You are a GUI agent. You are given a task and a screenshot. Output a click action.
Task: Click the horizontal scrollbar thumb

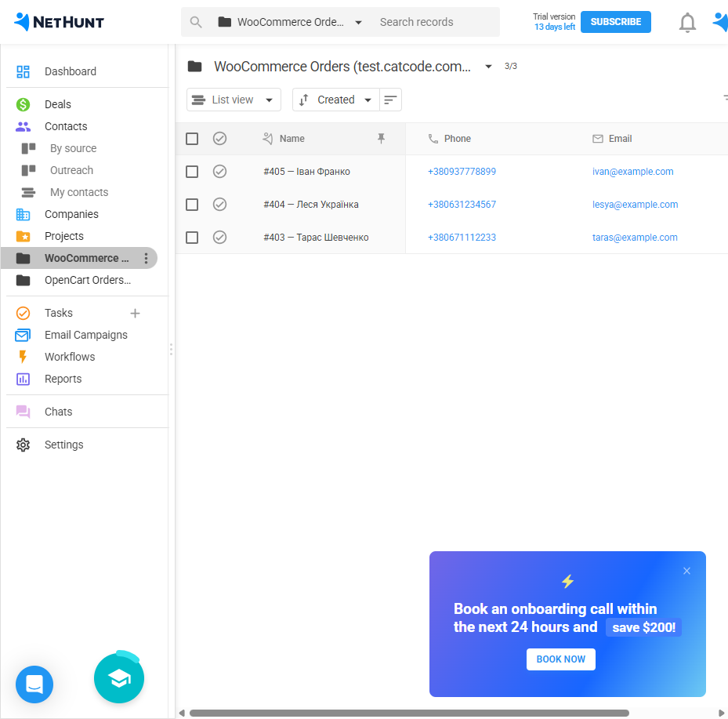(409, 713)
